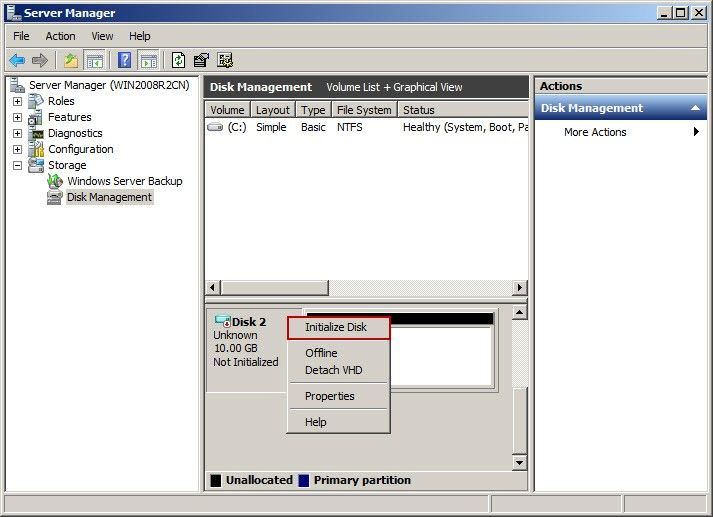Click the Forward arrow toolbar icon
The width and height of the screenshot is (713, 517).
click(40, 60)
